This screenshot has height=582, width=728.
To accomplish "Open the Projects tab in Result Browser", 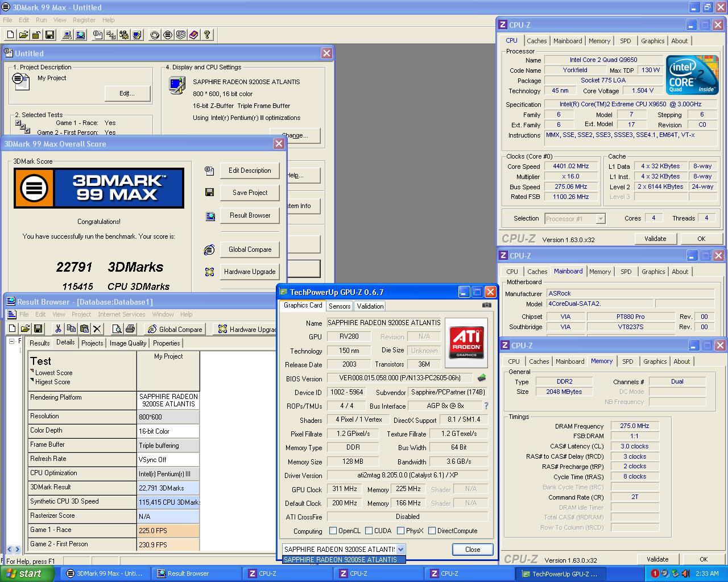I will click(x=92, y=343).
